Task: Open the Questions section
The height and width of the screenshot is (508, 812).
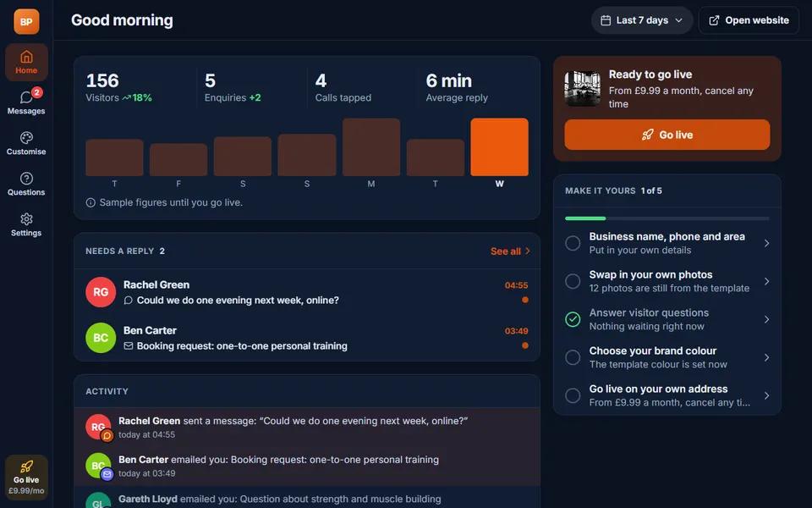Action: (26, 184)
